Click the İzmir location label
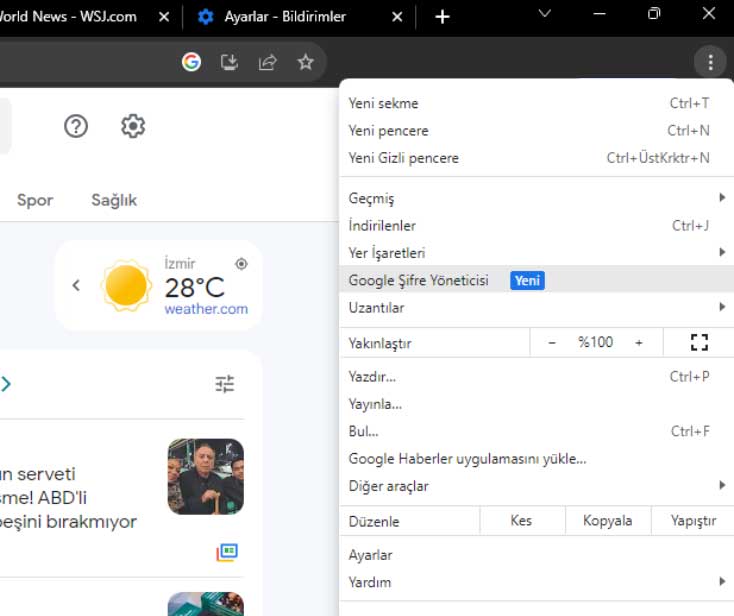The height and width of the screenshot is (616, 734). (180, 264)
